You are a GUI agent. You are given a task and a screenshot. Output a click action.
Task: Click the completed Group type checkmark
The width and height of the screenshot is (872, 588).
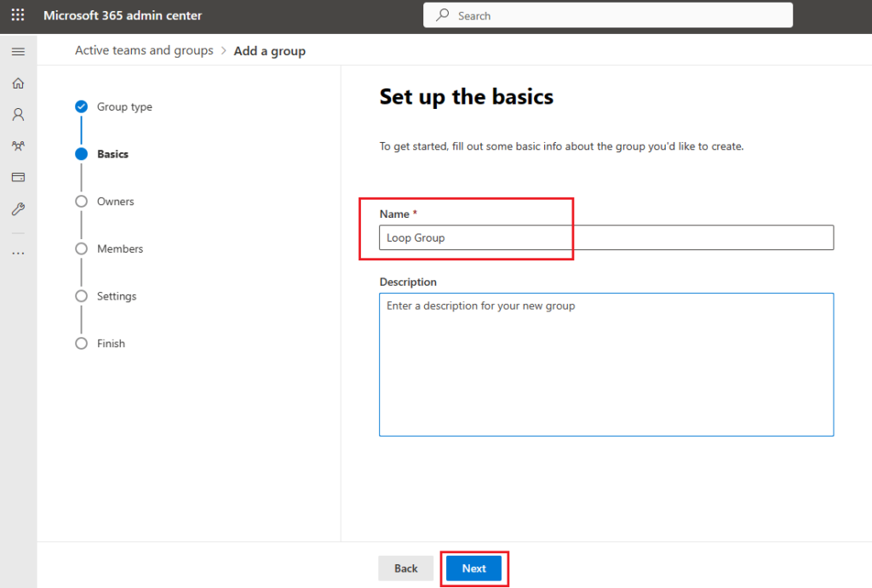coord(81,106)
